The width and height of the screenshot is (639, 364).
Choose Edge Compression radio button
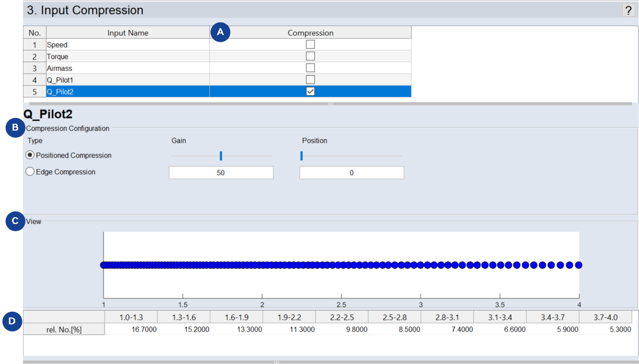coord(30,172)
